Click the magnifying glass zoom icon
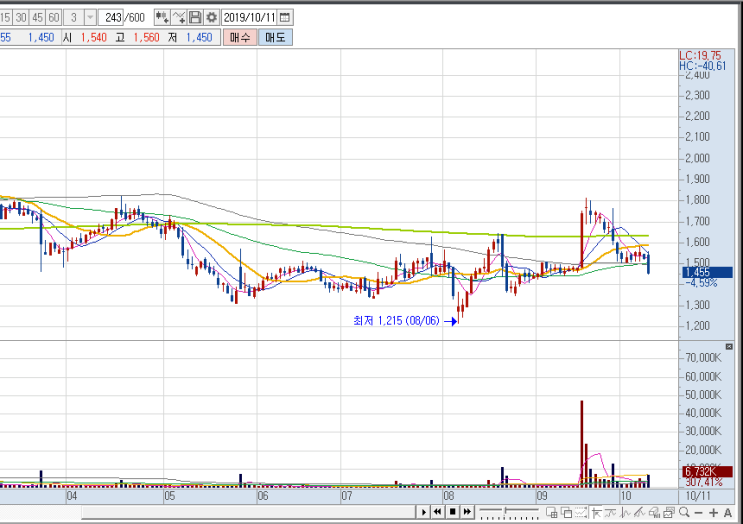743x524 pixels. 684,512
